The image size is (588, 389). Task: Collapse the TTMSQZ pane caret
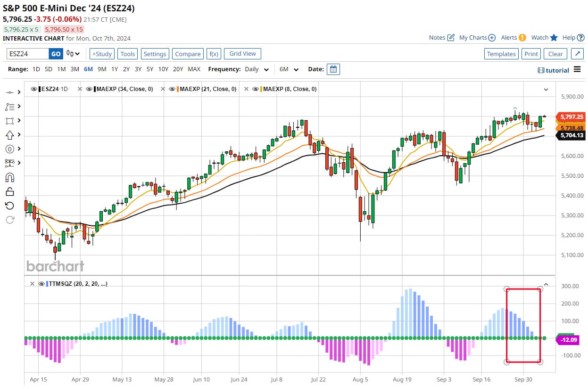(546, 284)
